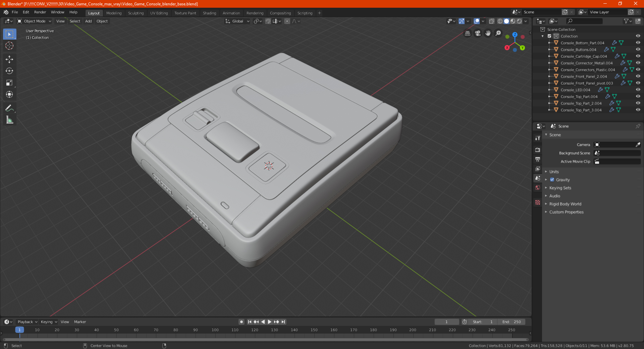Open the viewport Select menu
Viewport: 644px width, 349px height.
tap(75, 21)
